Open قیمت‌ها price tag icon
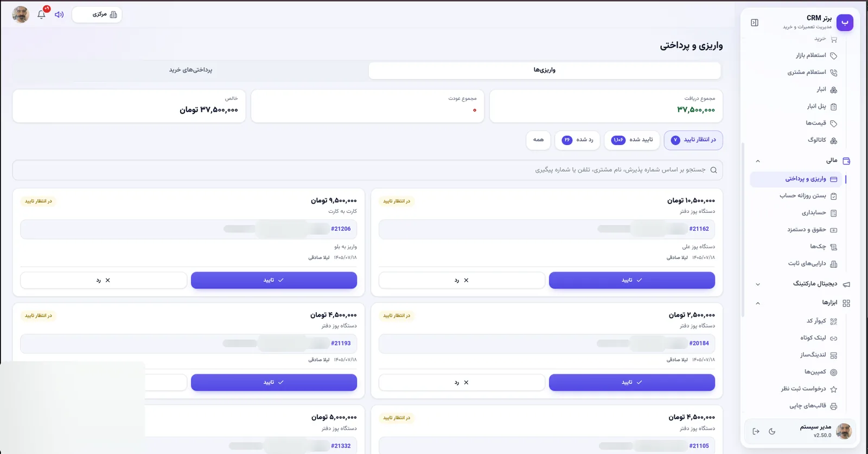 click(833, 123)
